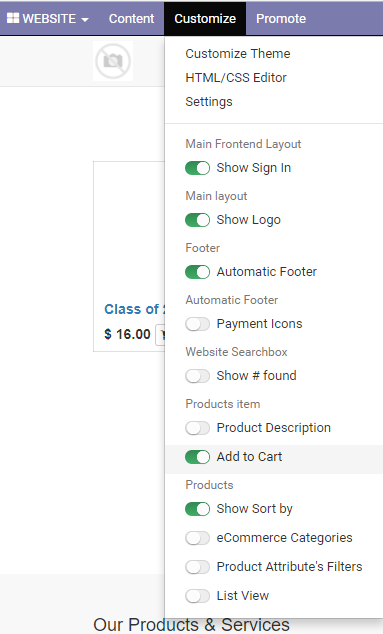
Task: Click the no-image camera placeholder logo
Action: coord(113,61)
